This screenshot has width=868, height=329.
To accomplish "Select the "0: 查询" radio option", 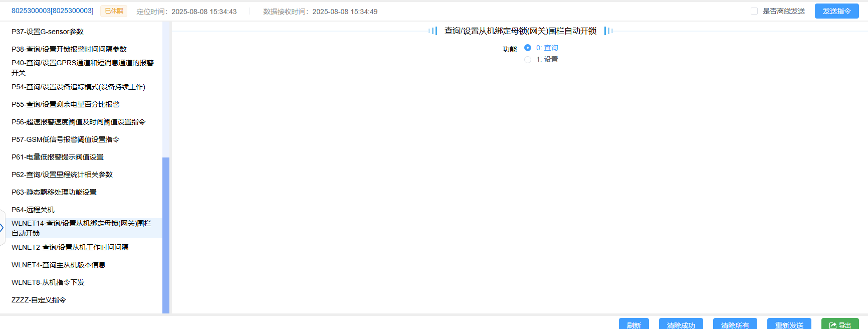I will pyautogui.click(x=528, y=48).
